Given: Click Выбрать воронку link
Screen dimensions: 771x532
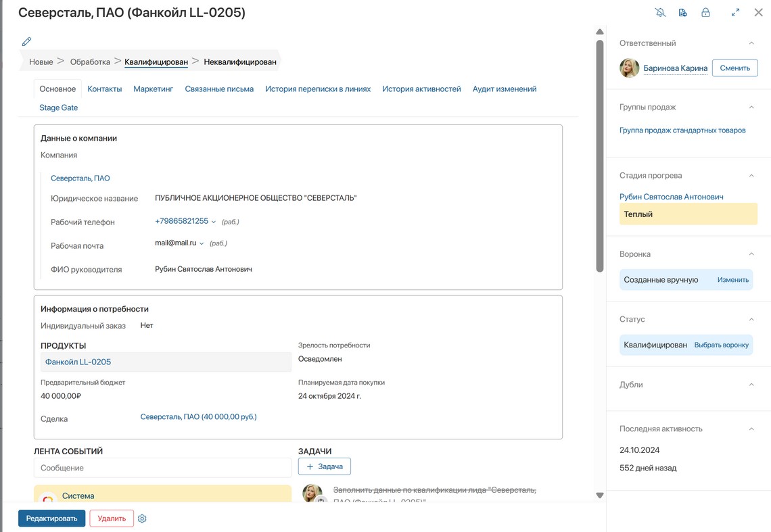Looking at the screenshot, I should point(722,345).
